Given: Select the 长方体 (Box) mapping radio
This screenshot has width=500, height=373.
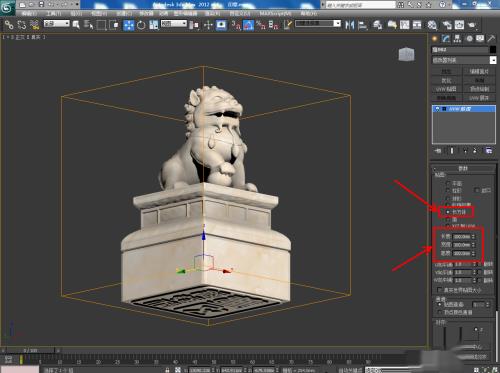Looking at the screenshot, I should coord(448,212).
